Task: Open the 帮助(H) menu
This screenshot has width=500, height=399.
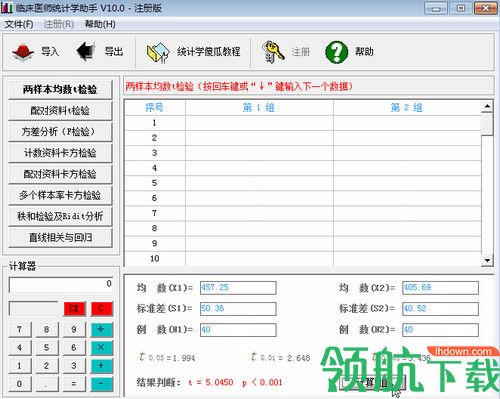Action: (100, 24)
